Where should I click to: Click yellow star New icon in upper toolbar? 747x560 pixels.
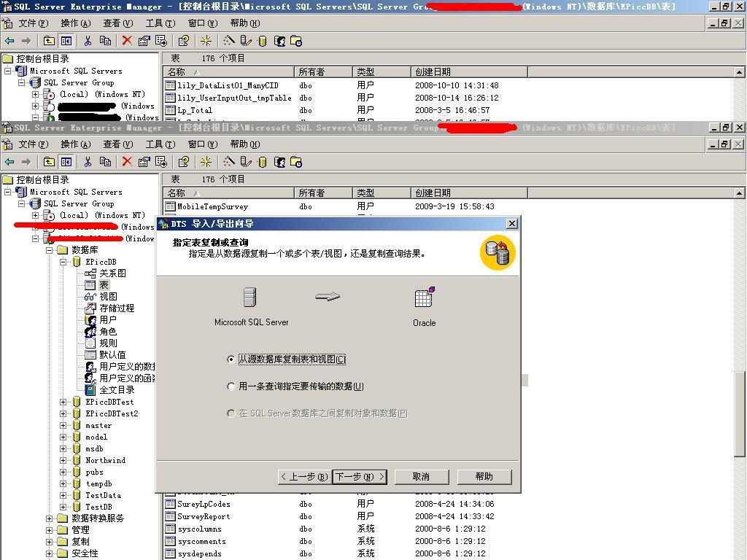206,41
